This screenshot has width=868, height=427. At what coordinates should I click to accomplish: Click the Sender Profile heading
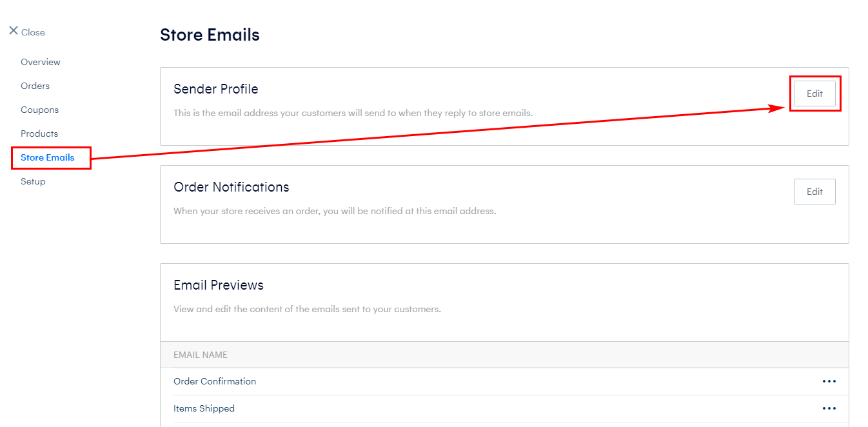(x=215, y=89)
